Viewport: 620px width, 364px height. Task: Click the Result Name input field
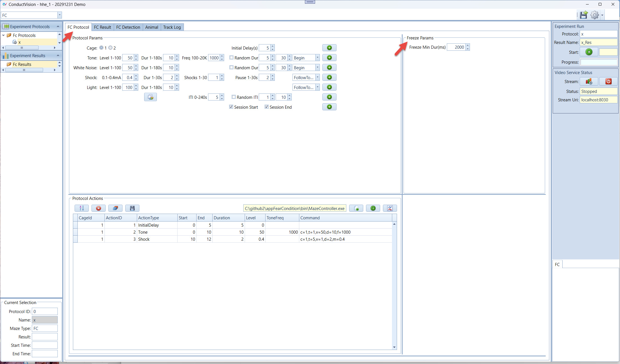[x=598, y=43]
